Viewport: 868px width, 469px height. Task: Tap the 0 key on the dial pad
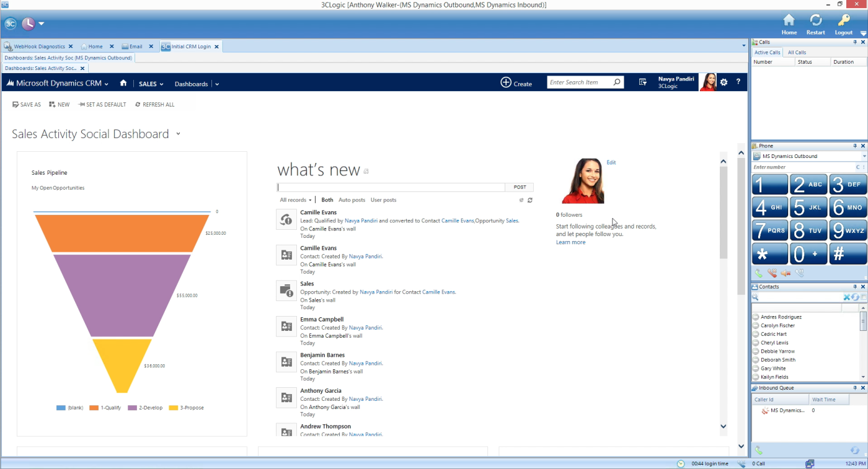coord(808,253)
